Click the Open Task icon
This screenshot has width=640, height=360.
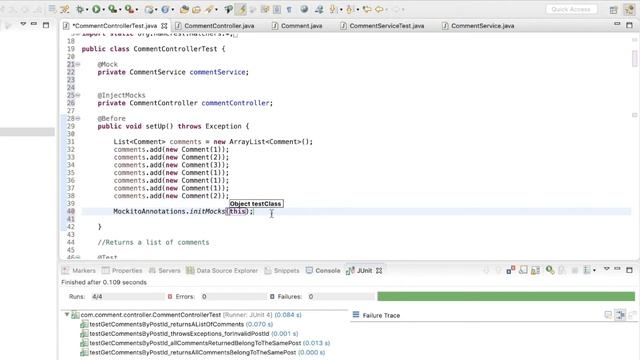(196, 9)
